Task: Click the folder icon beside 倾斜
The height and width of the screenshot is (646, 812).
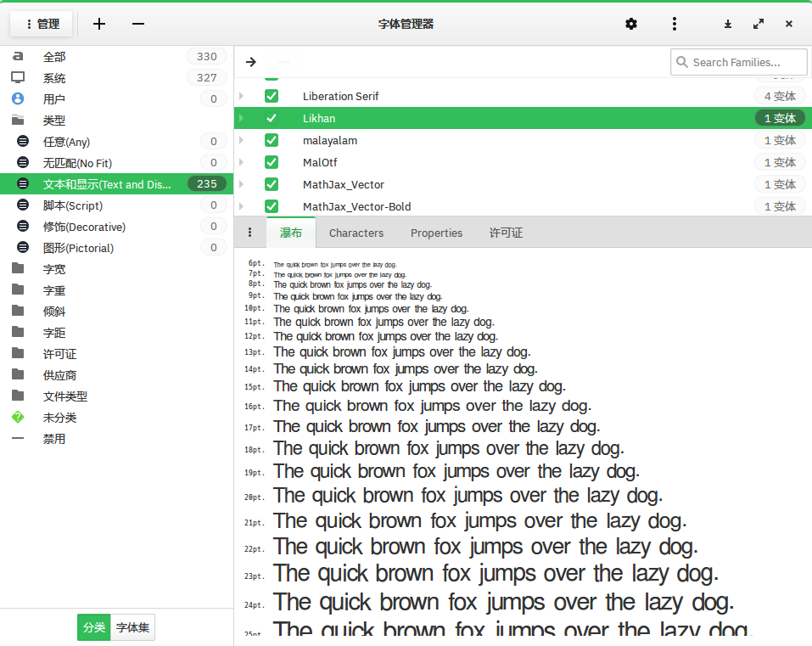Action: click(x=18, y=311)
